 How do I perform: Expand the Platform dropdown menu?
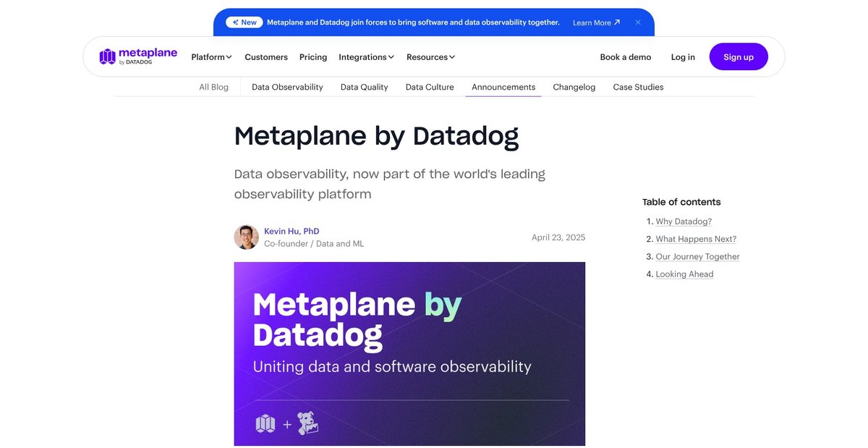click(211, 57)
